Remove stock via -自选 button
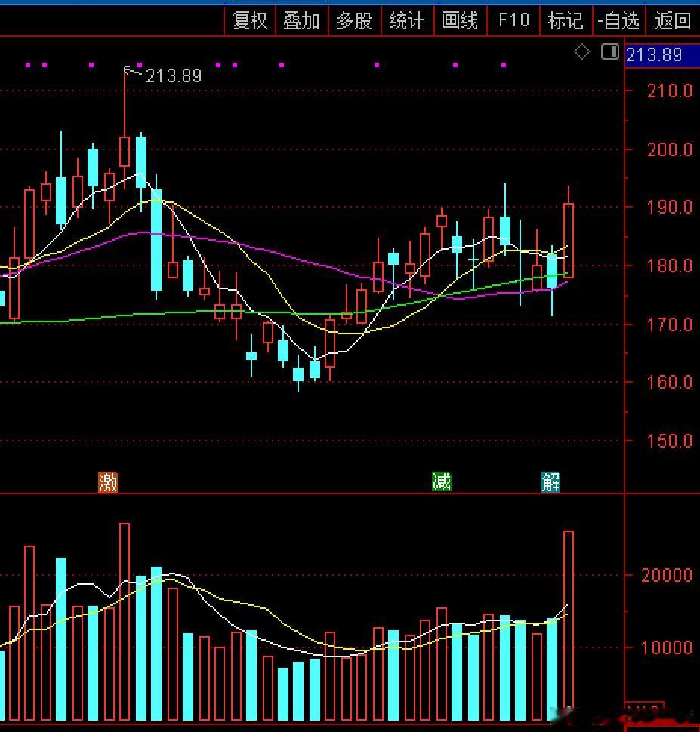 click(x=618, y=20)
